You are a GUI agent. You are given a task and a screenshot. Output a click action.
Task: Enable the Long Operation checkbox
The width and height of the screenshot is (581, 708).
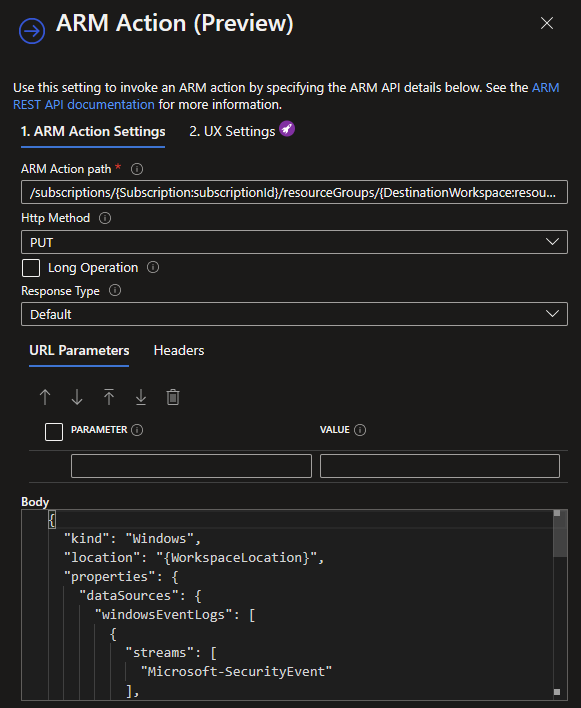[x=31, y=268]
